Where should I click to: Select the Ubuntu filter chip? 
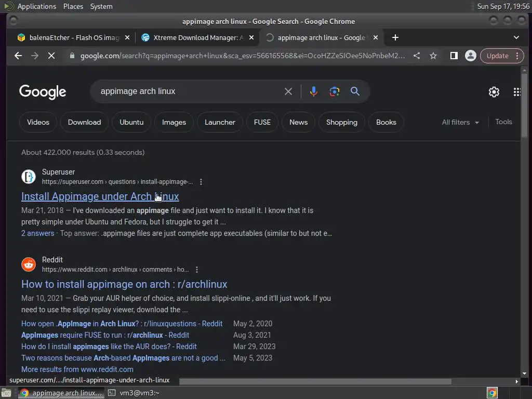click(131, 122)
